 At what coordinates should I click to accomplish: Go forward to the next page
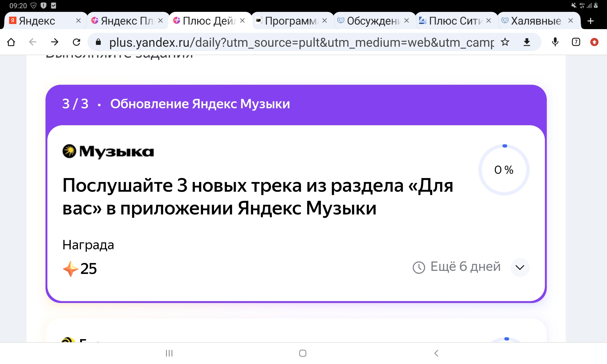point(55,42)
